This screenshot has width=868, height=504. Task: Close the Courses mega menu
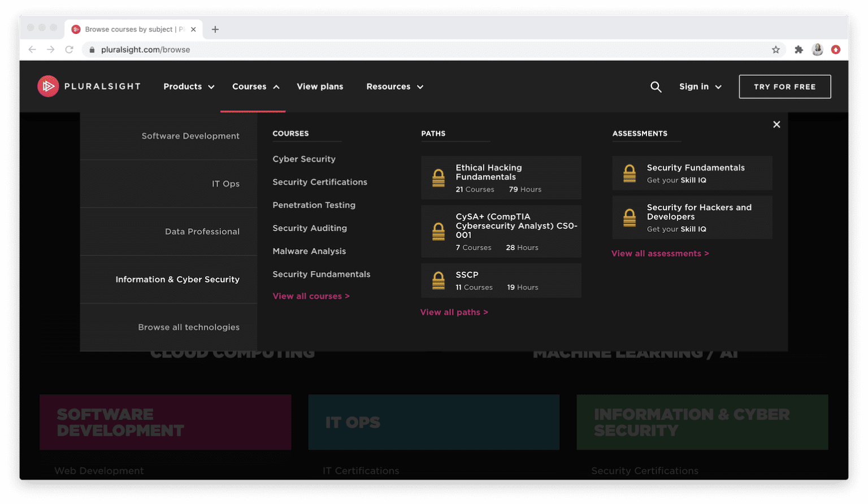tap(776, 124)
